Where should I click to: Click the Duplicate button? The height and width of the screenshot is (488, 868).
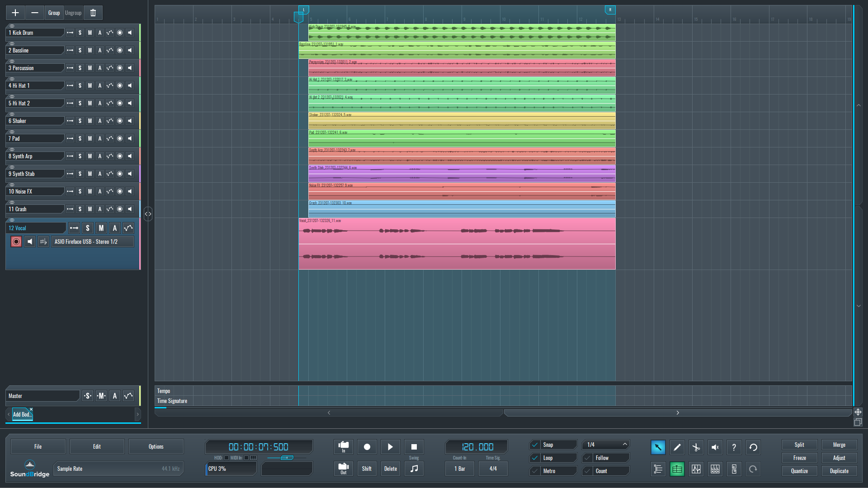(x=839, y=471)
